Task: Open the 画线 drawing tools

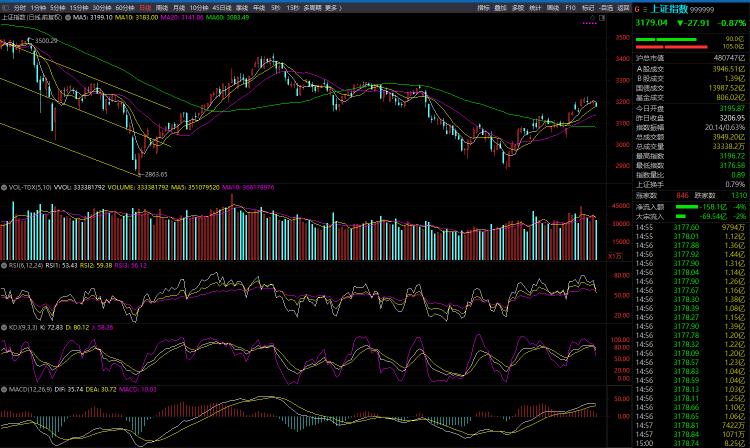Action: pos(552,7)
